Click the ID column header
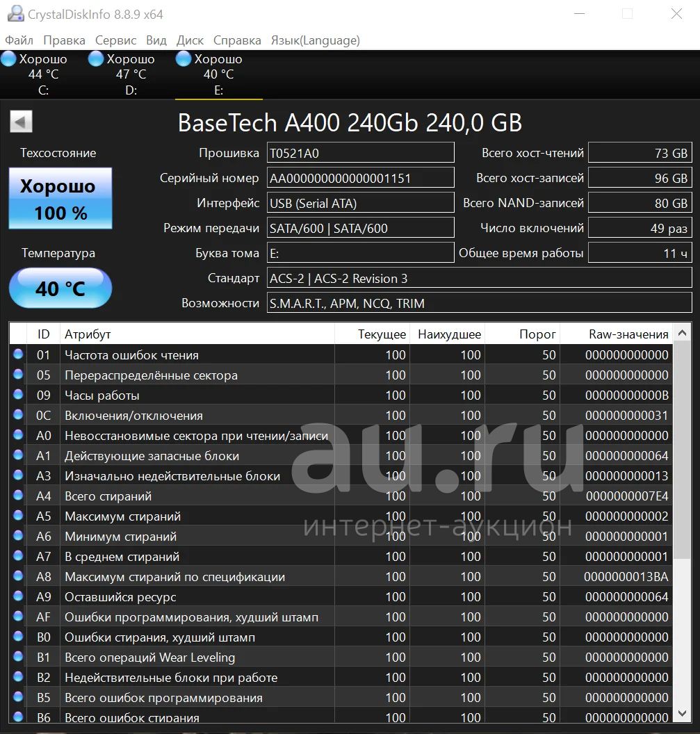The height and width of the screenshot is (734, 700). coord(43,334)
